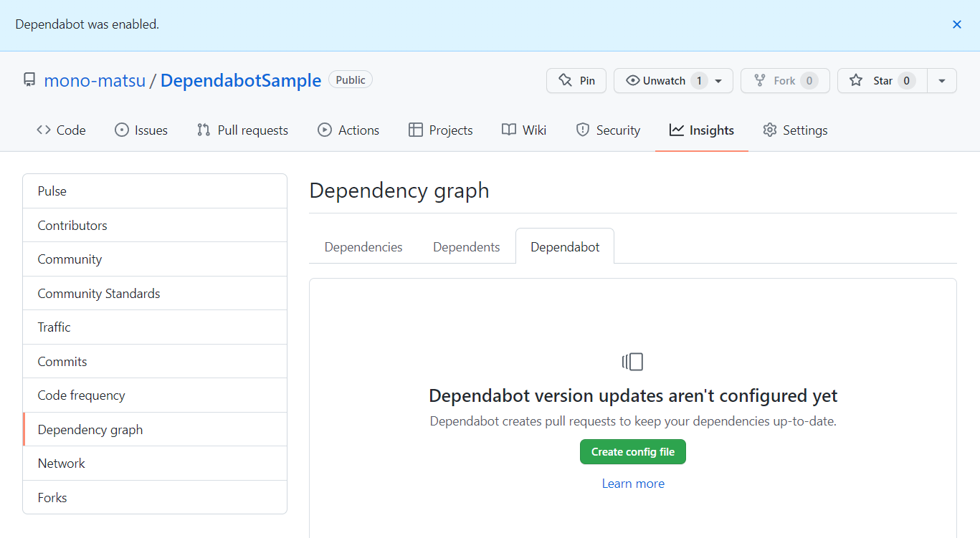Switch to the Dependents tab
The height and width of the screenshot is (538, 980).
pyautogui.click(x=466, y=246)
